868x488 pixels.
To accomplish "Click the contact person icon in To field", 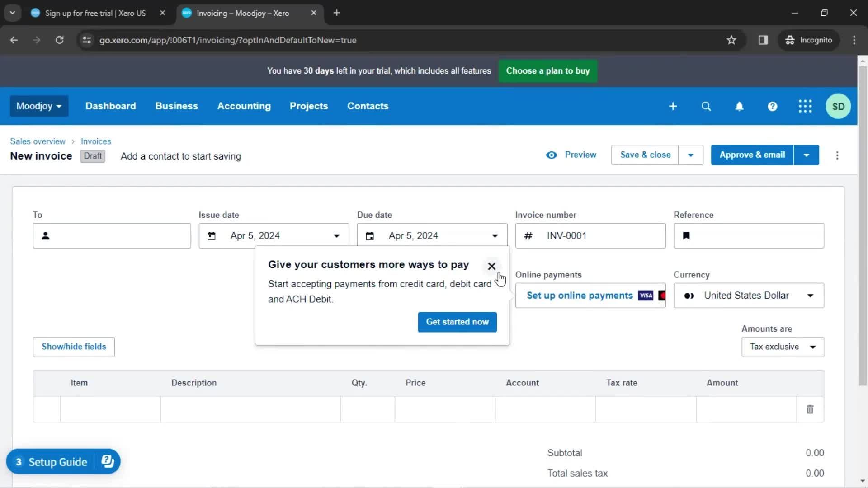I will tap(46, 236).
